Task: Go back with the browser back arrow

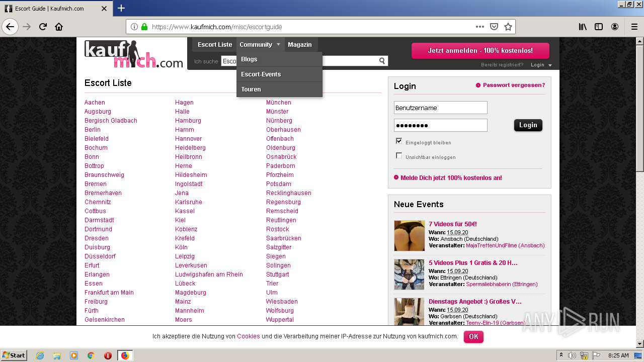Action: coord(11,27)
